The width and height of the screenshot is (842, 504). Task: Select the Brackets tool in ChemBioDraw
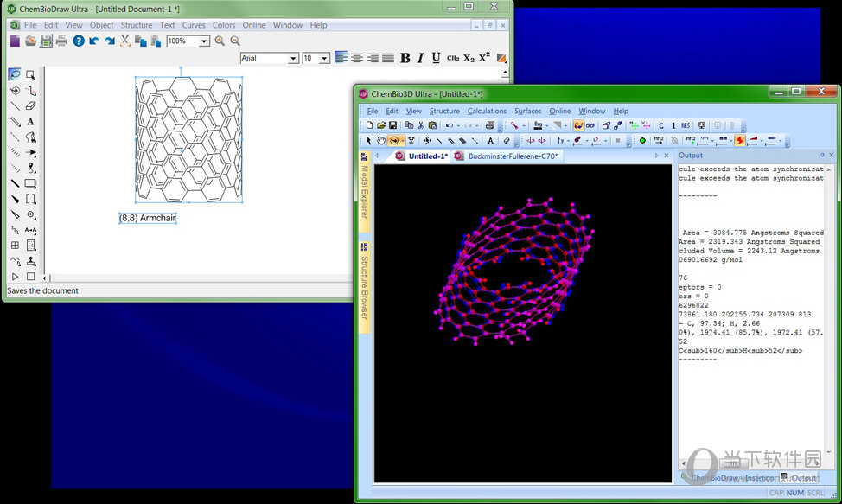click(30, 199)
